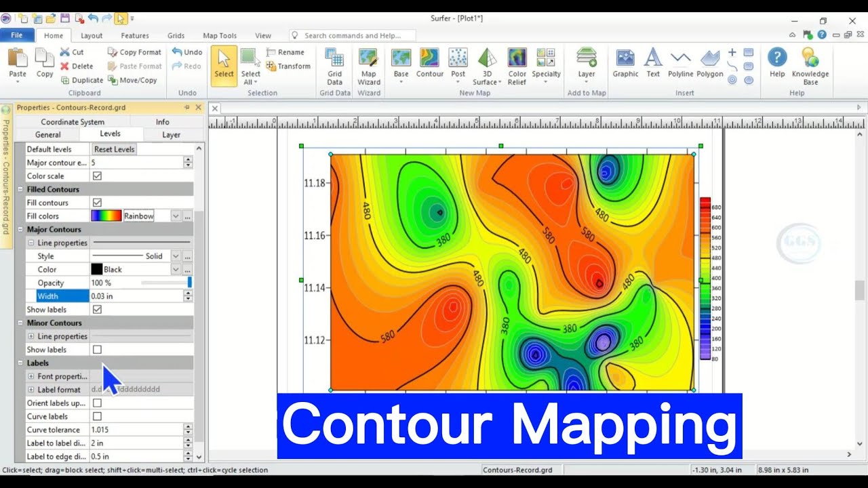Click the Opacity slider handle
868x488 pixels.
(190, 283)
